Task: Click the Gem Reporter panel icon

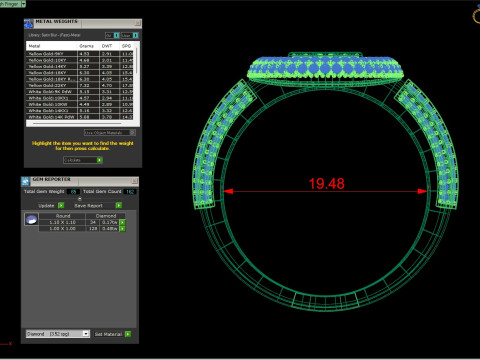Action: tap(25, 181)
